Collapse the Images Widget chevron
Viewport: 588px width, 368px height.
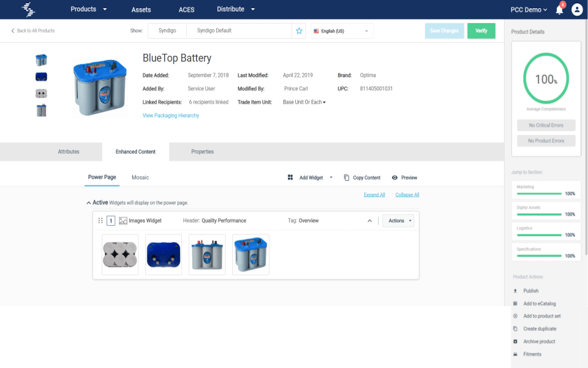pos(369,221)
